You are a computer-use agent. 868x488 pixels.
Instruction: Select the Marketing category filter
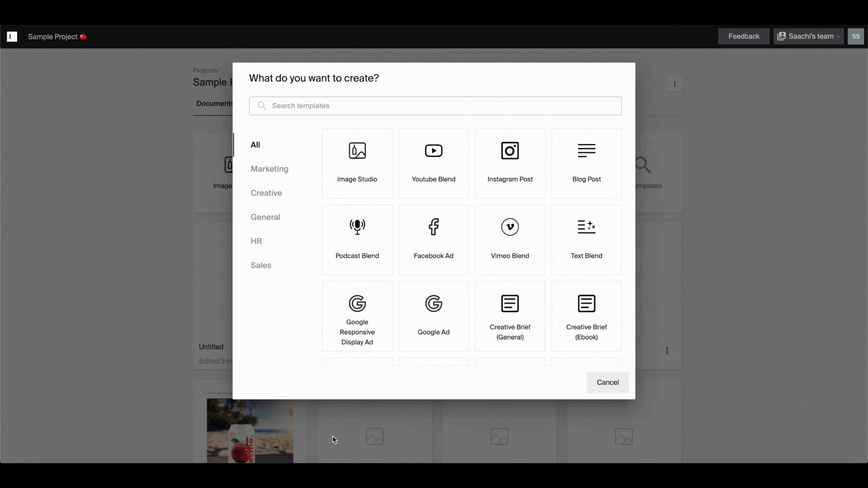[269, 169]
